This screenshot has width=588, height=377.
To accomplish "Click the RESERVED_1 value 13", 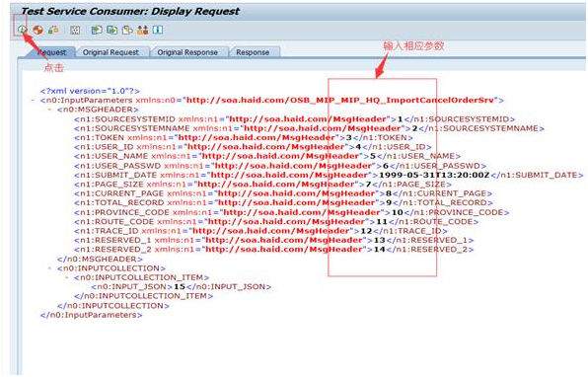I will (379, 240).
